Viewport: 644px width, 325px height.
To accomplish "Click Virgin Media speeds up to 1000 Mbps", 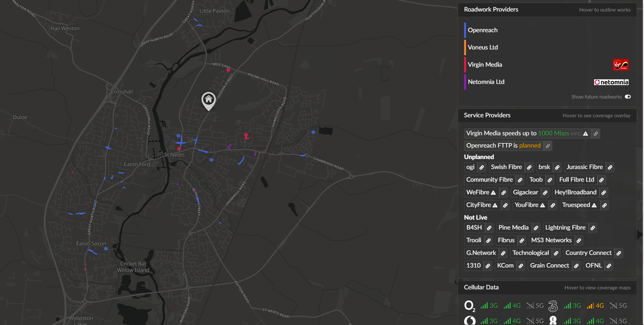I will [x=527, y=133].
